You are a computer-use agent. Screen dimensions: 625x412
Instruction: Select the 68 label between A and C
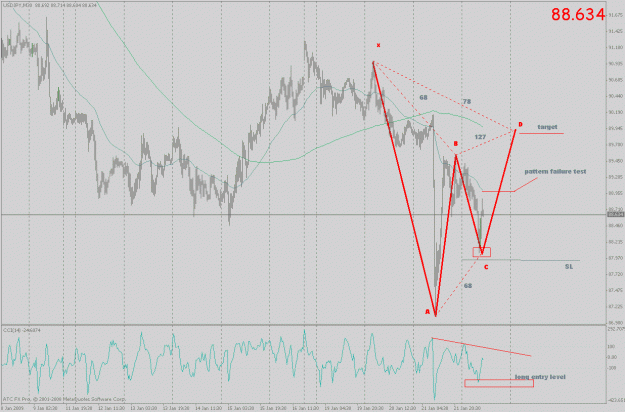click(x=468, y=286)
